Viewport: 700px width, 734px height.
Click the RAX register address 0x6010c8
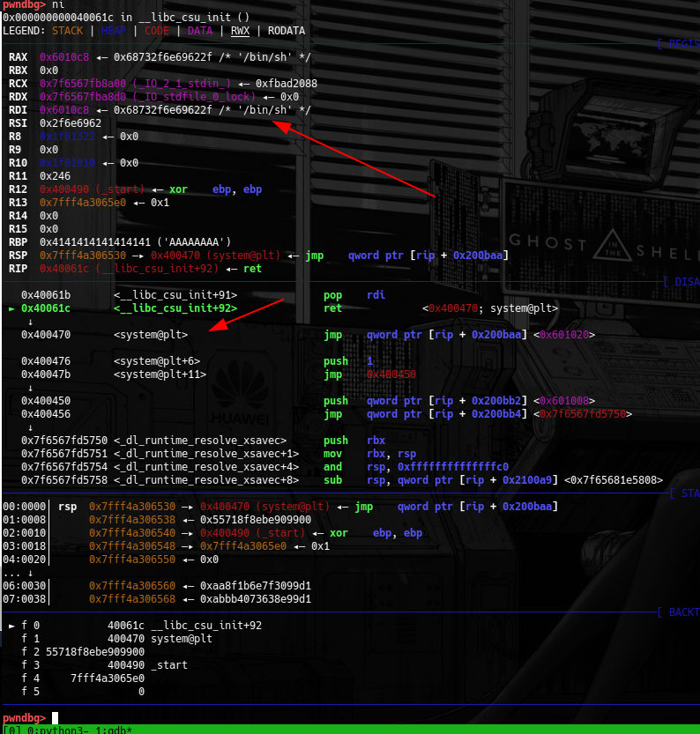pyautogui.click(x=61, y=57)
